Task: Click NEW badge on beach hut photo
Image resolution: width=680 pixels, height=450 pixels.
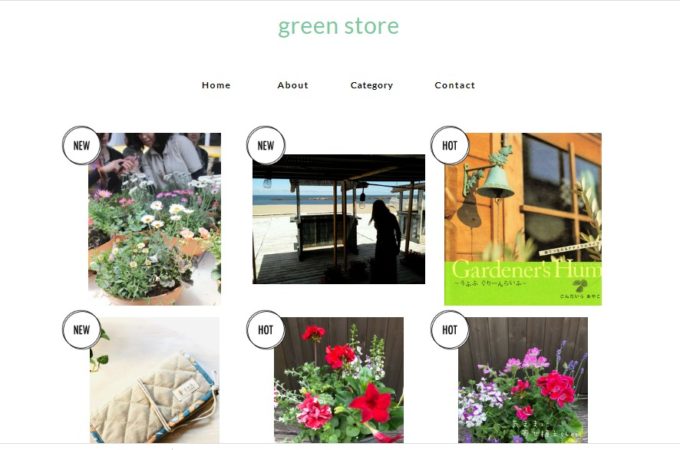Action: (266, 145)
